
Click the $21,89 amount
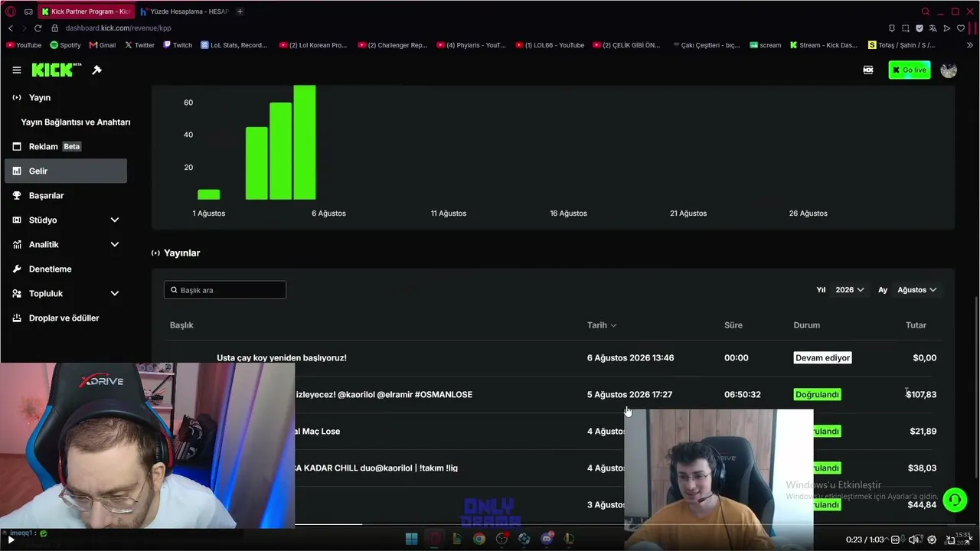pos(923,431)
